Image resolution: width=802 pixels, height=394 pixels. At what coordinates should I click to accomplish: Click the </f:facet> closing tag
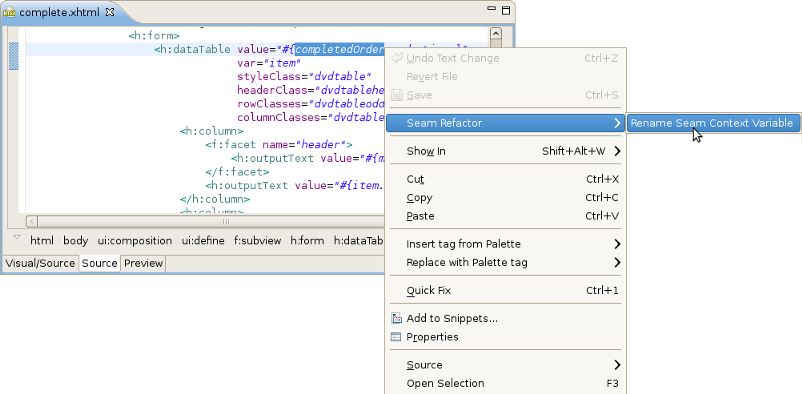pos(237,172)
